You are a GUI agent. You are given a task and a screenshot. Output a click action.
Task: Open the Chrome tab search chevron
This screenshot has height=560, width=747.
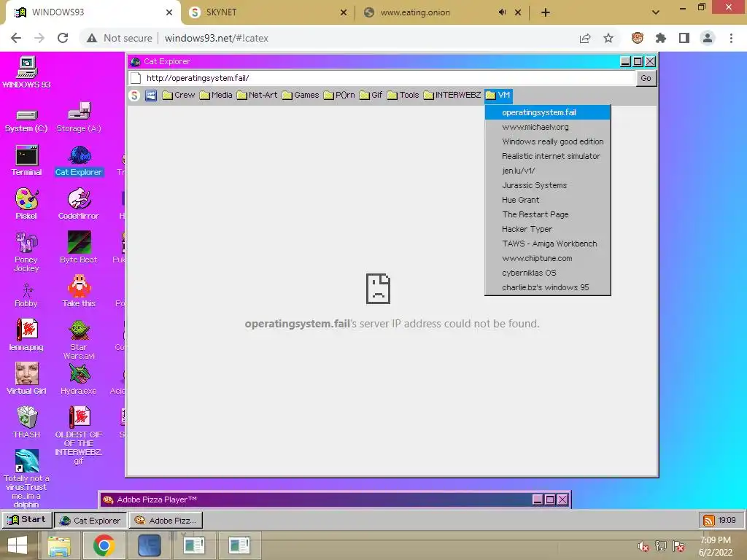[x=656, y=12]
